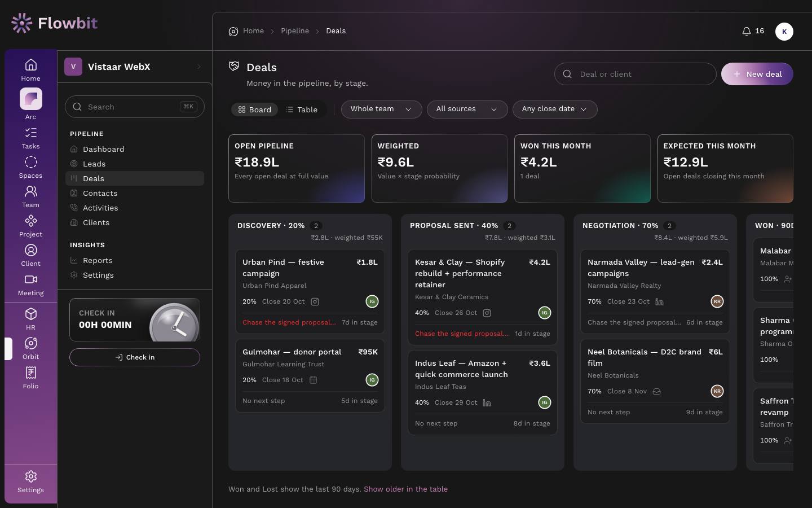Open the Any close date dropdown
Image resolution: width=812 pixels, height=508 pixels.
[x=555, y=109]
